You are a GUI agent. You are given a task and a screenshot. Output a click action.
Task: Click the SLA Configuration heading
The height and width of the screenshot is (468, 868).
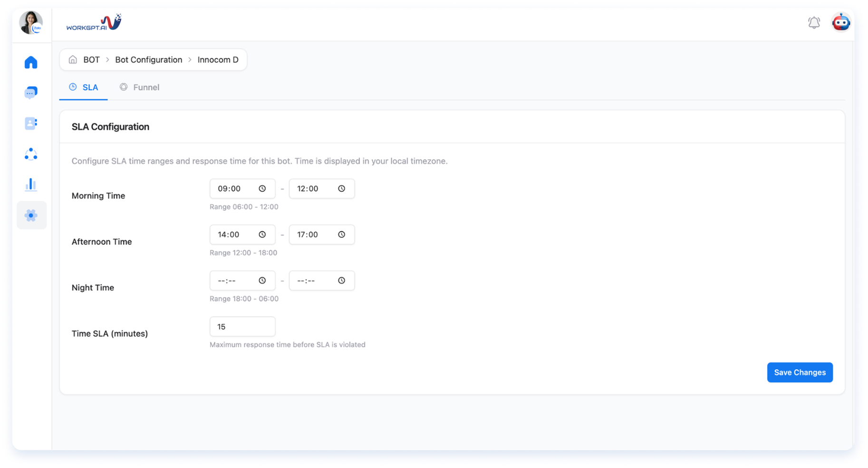point(110,127)
